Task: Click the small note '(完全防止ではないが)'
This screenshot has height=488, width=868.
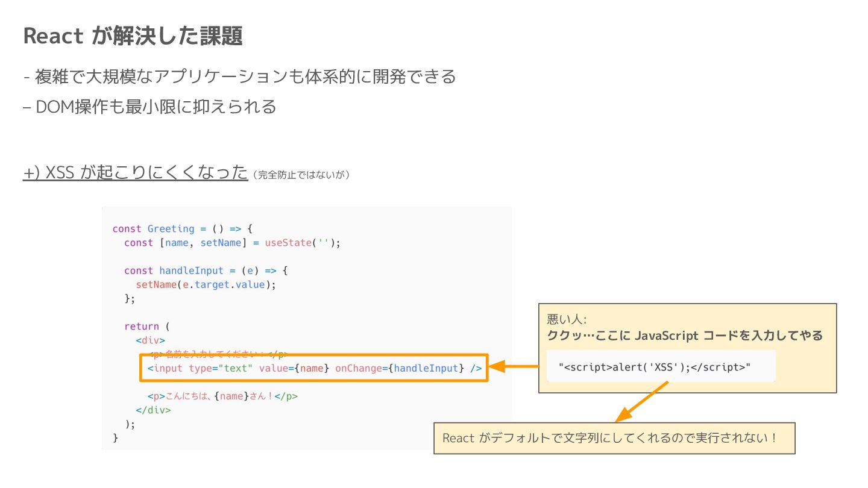Action: coord(301,175)
